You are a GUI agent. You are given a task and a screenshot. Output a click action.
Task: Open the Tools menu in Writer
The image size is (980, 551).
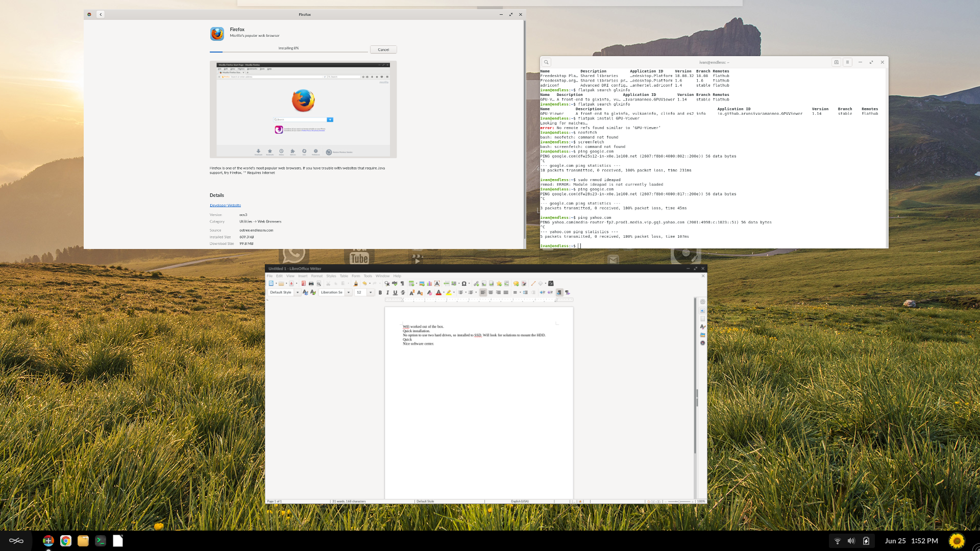pos(367,276)
